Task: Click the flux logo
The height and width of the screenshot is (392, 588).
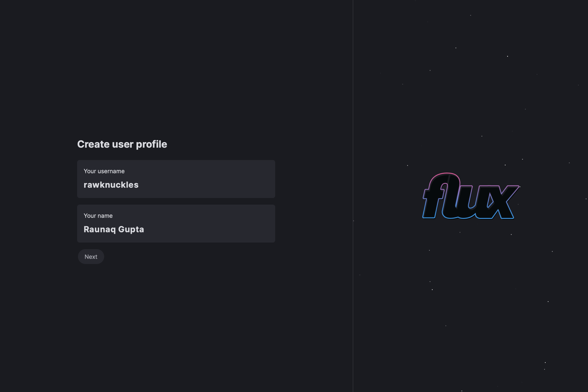Action: click(471, 196)
